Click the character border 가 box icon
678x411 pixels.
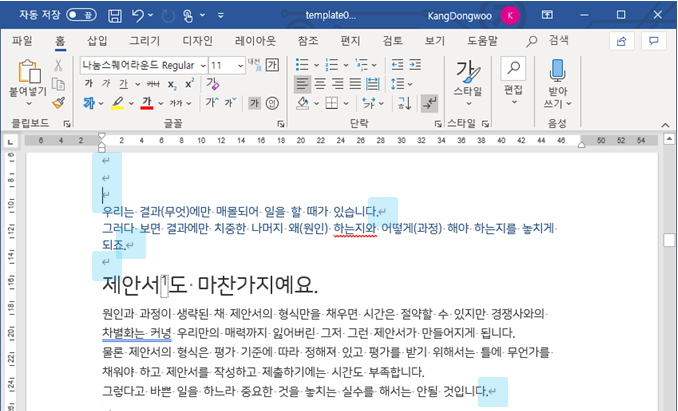click(x=272, y=65)
